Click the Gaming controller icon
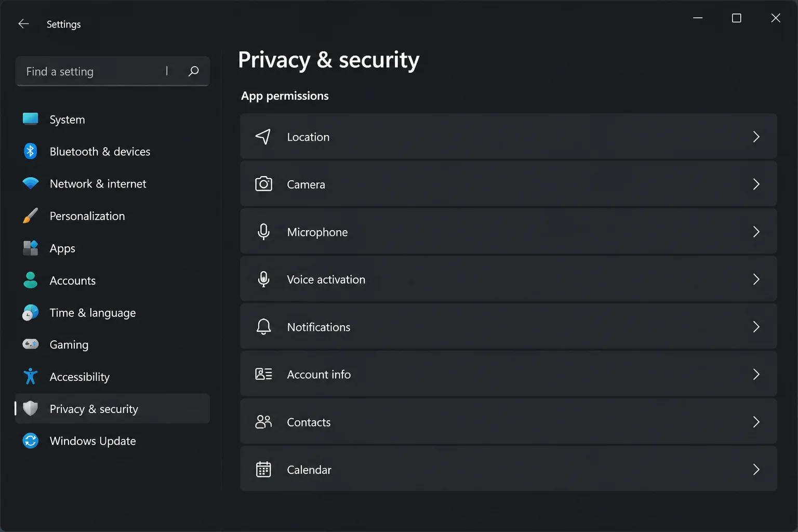 (31, 344)
